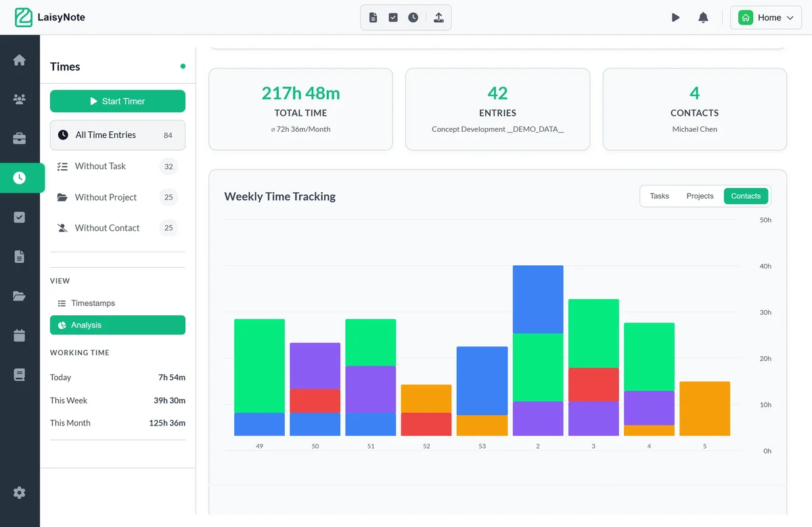Screen dimensions: 812x527
Task: Enable the Contacts chart view
Action: pos(745,196)
